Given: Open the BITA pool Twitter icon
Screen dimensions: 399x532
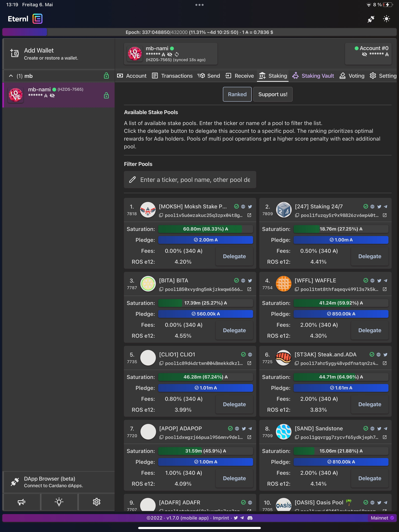Looking at the screenshot, I should coord(250,281).
